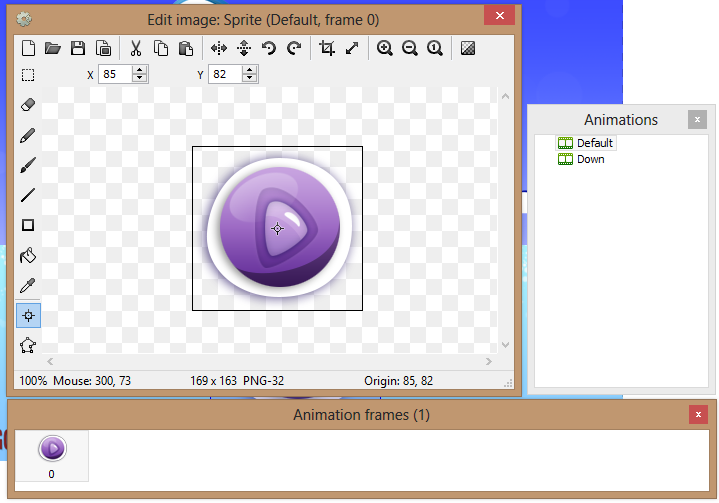Open the collision polygon tool

click(x=28, y=345)
